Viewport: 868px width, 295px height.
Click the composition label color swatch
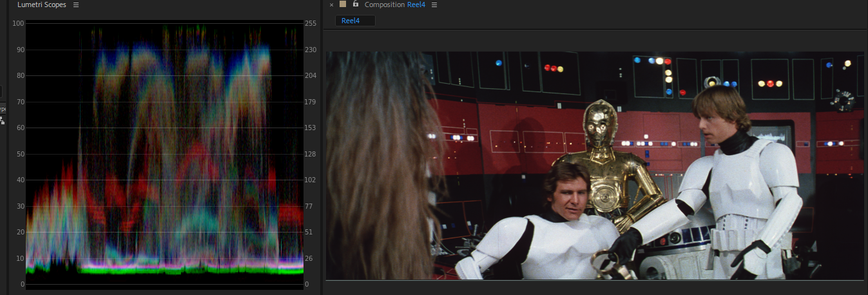click(343, 5)
